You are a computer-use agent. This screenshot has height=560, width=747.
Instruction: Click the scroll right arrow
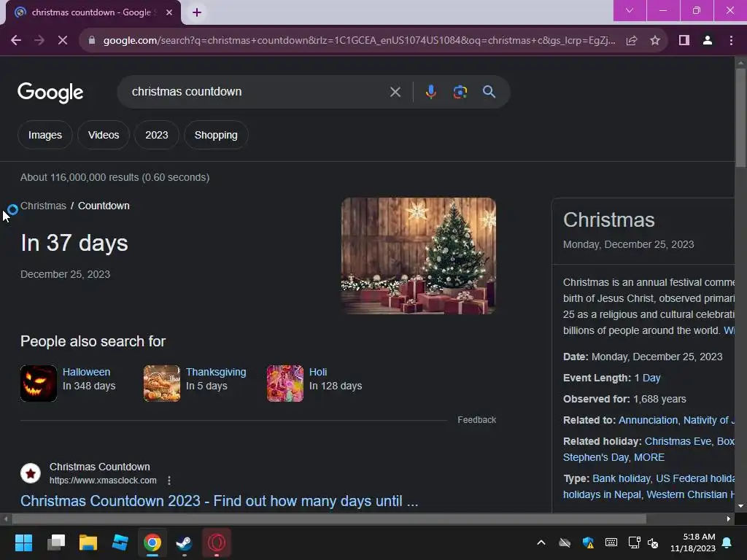click(728, 518)
